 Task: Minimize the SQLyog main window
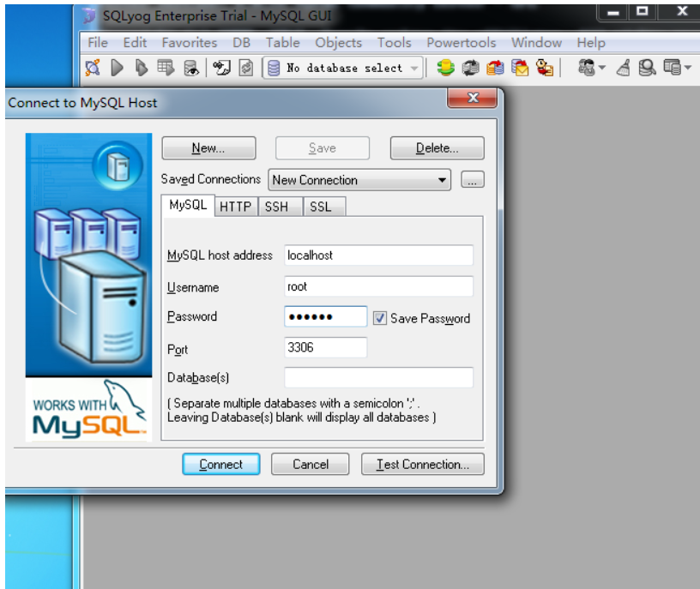[x=613, y=12]
